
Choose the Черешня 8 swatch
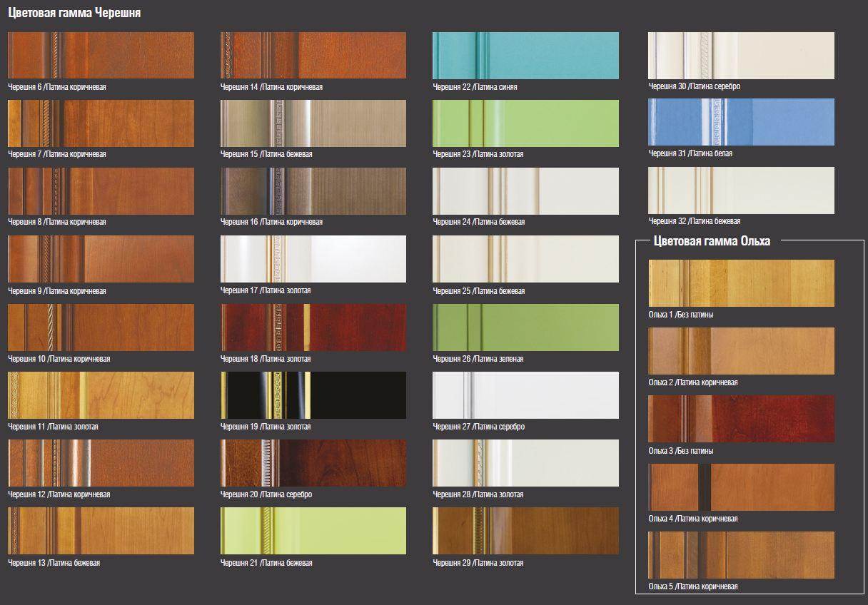pyautogui.click(x=101, y=191)
